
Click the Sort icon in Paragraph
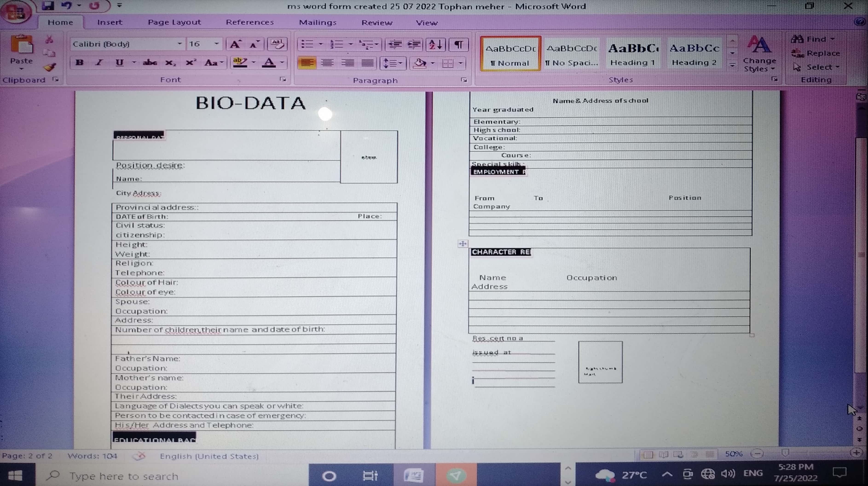click(435, 44)
